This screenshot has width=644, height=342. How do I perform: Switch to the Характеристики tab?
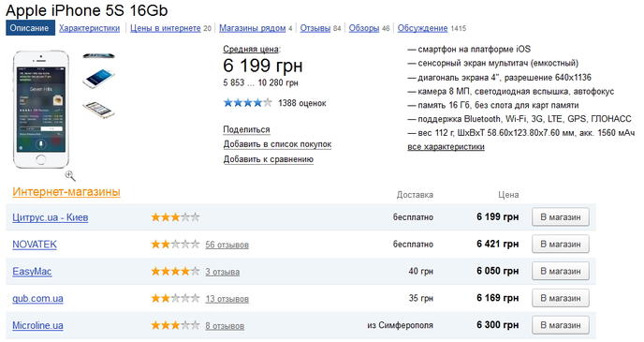(x=89, y=28)
